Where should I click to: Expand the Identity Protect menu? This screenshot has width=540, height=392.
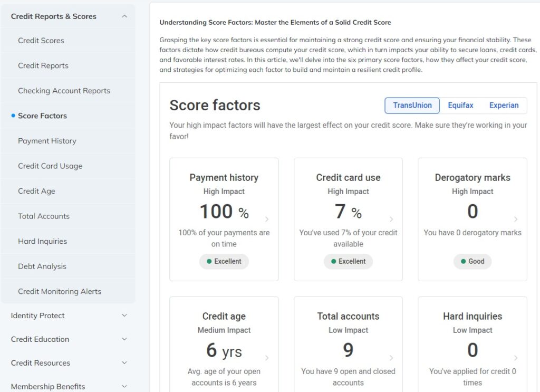pyautogui.click(x=124, y=315)
